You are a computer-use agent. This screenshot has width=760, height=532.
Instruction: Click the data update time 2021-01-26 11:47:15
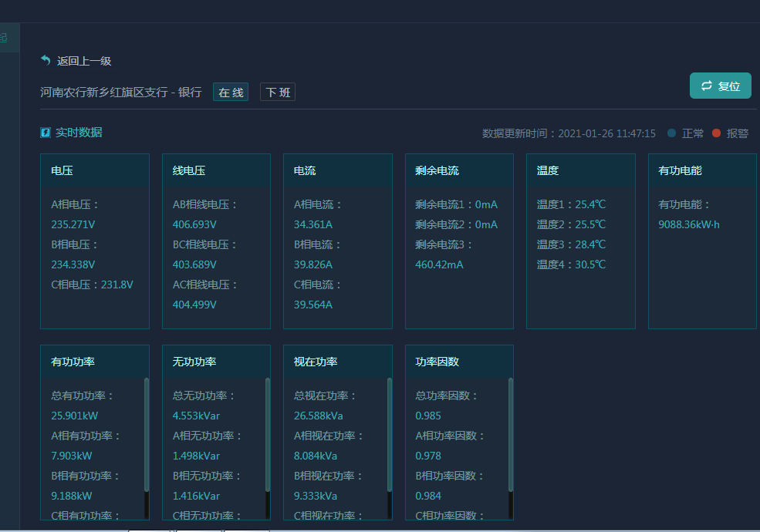(606, 133)
